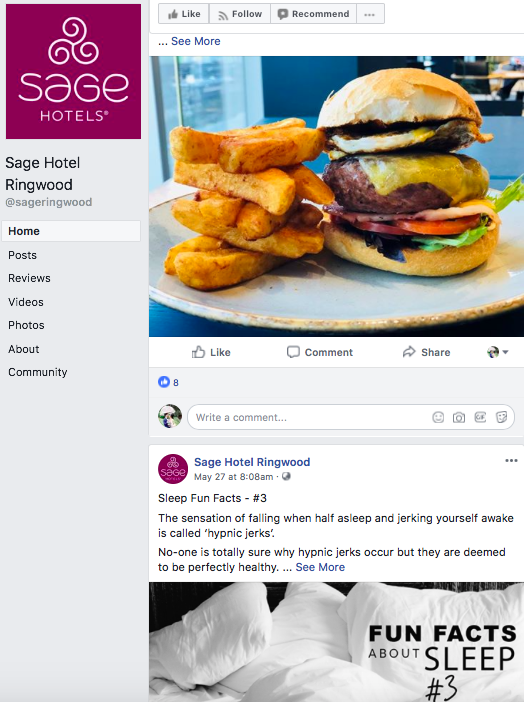Insert a GIF into the comment
Viewport: 524px width, 702px height.
480,417
